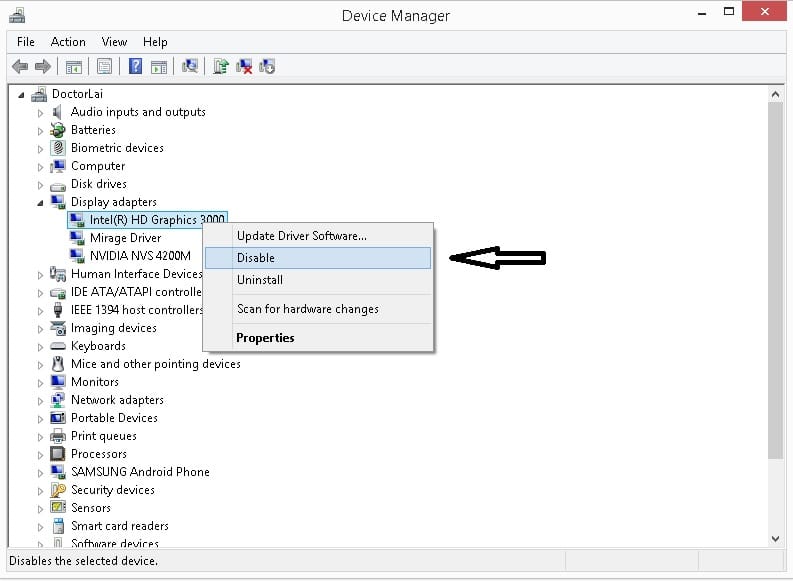Expand the Audio inputs and outputs node

coord(40,113)
